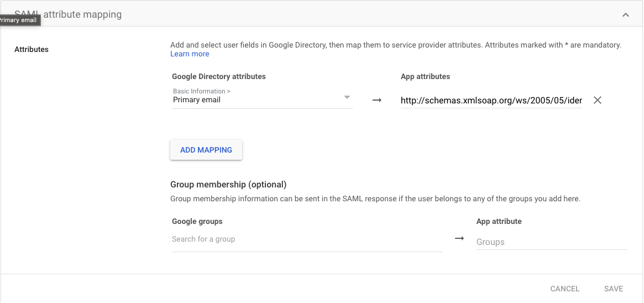Click the ADD MAPPING button
The width and height of the screenshot is (644, 303).
206,150
